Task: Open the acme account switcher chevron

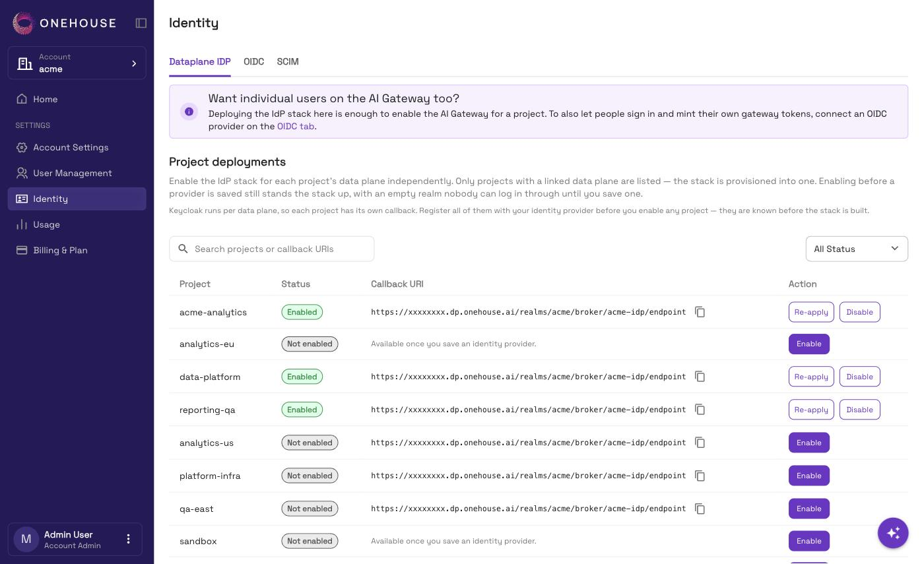Action: [x=134, y=63]
